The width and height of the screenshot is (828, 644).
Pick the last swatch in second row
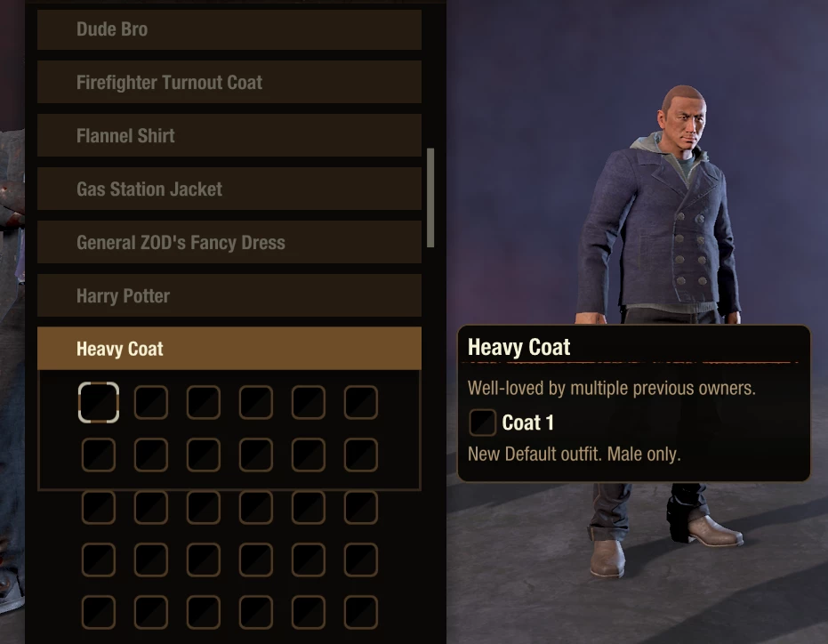coord(361,455)
